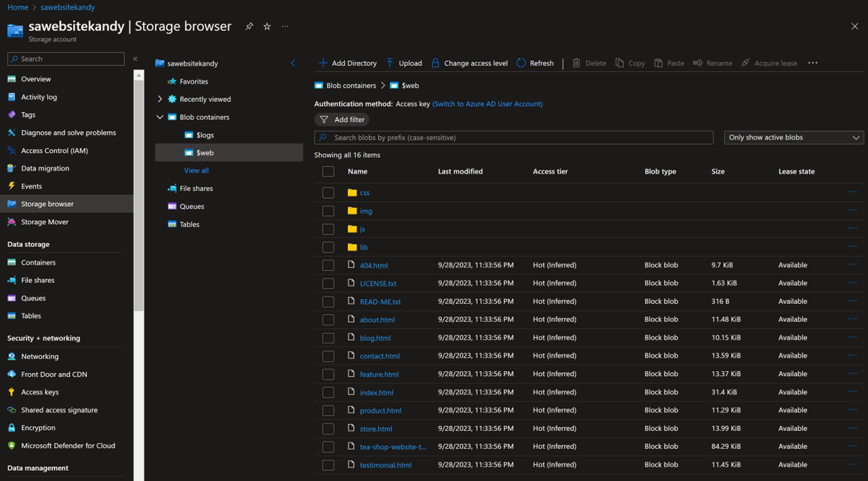
Task: Pin the storage browser to dashboard
Action: point(249,26)
